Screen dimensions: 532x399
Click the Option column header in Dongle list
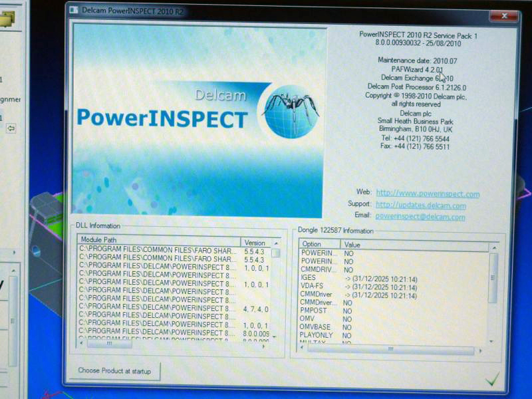point(320,244)
